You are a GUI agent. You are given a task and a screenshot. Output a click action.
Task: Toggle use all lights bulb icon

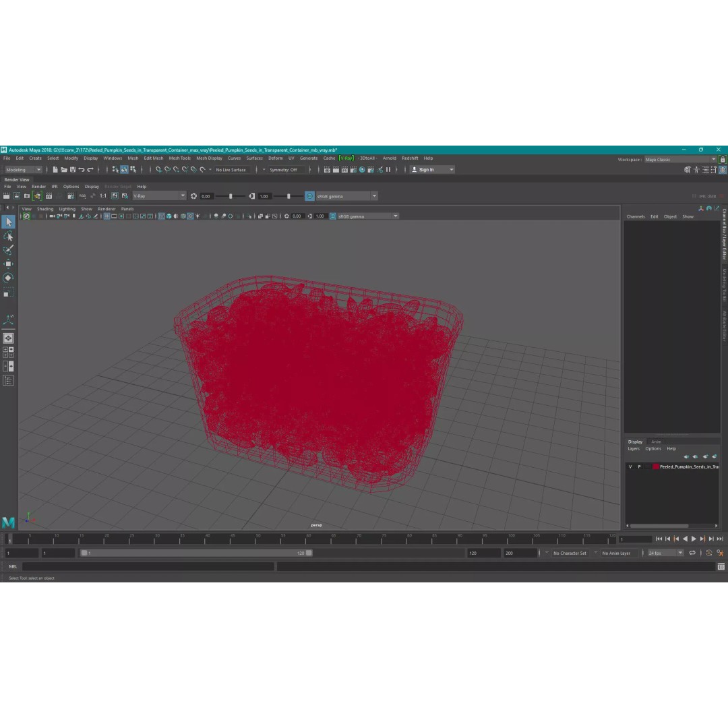198,216
